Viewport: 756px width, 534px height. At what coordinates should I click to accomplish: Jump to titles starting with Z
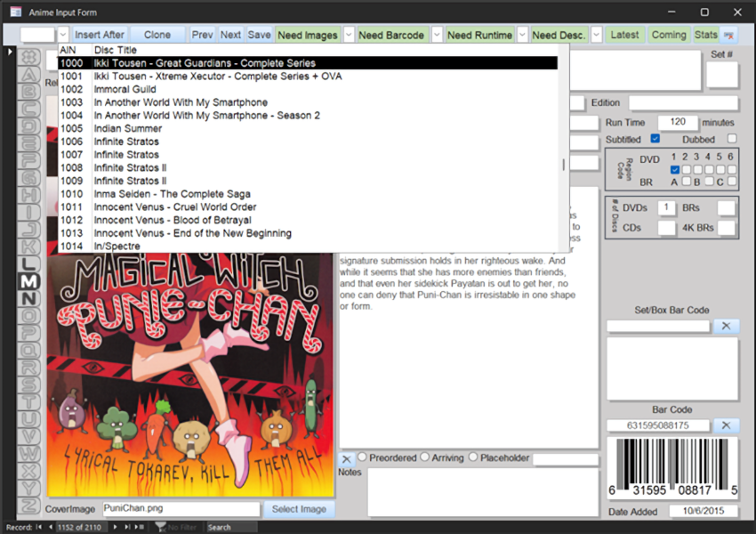[x=28, y=506]
